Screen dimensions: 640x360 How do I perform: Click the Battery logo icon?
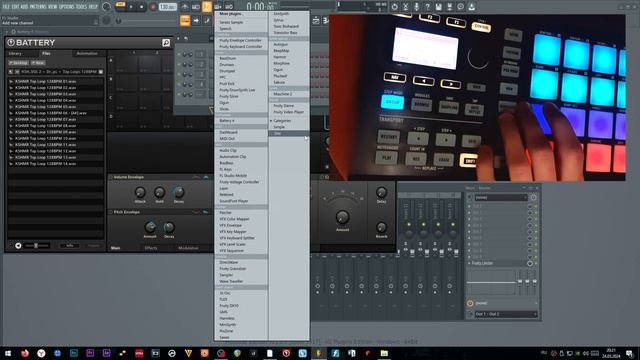point(11,42)
